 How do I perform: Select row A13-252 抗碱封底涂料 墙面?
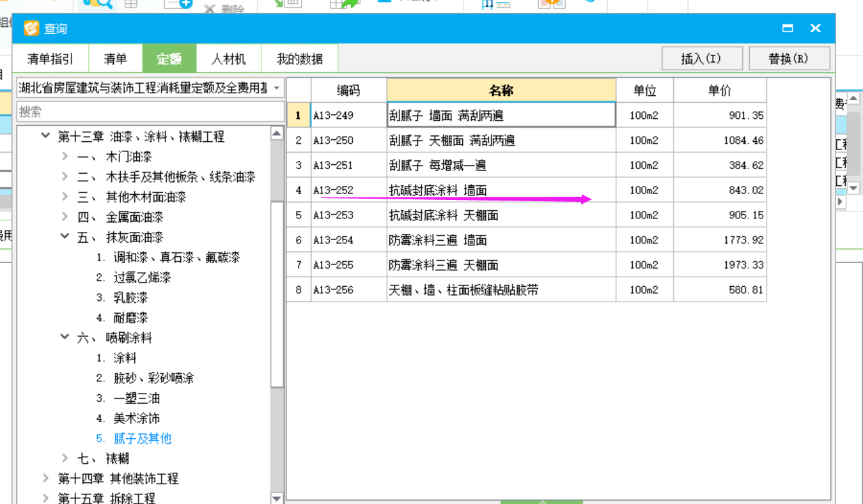pos(526,190)
